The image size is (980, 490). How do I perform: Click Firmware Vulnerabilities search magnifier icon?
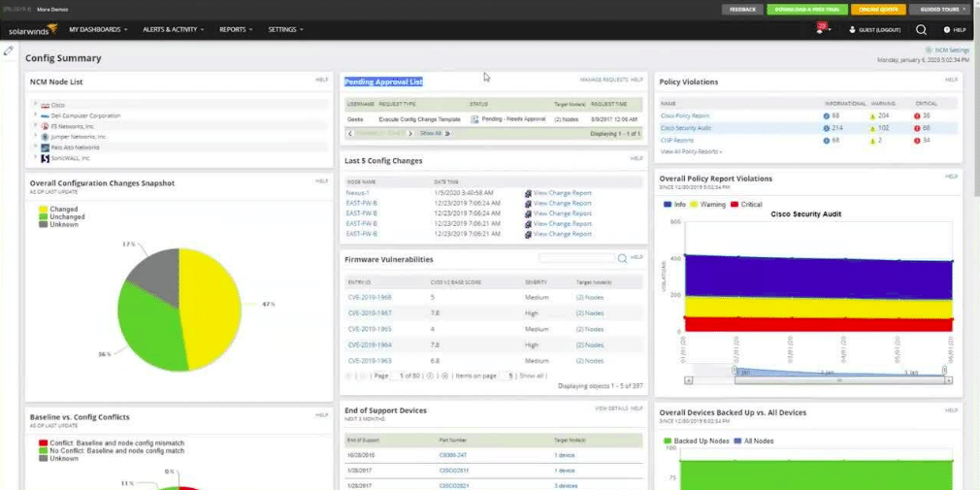point(623,258)
